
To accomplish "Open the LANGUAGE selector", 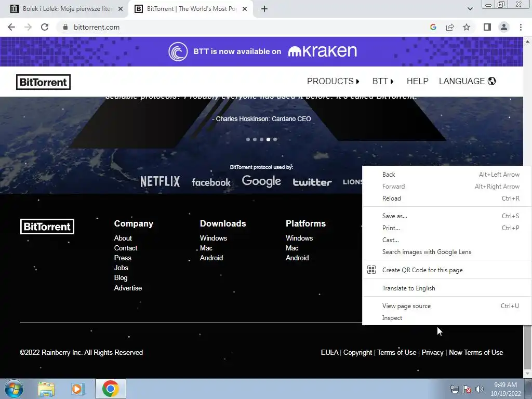I will click(x=467, y=82).
